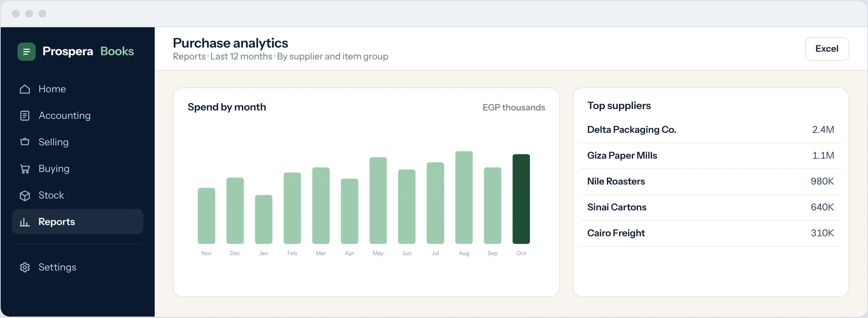Screen dimensions: 868x318
Task: Select the Jul spend bar
Action: tap(435, 203)
